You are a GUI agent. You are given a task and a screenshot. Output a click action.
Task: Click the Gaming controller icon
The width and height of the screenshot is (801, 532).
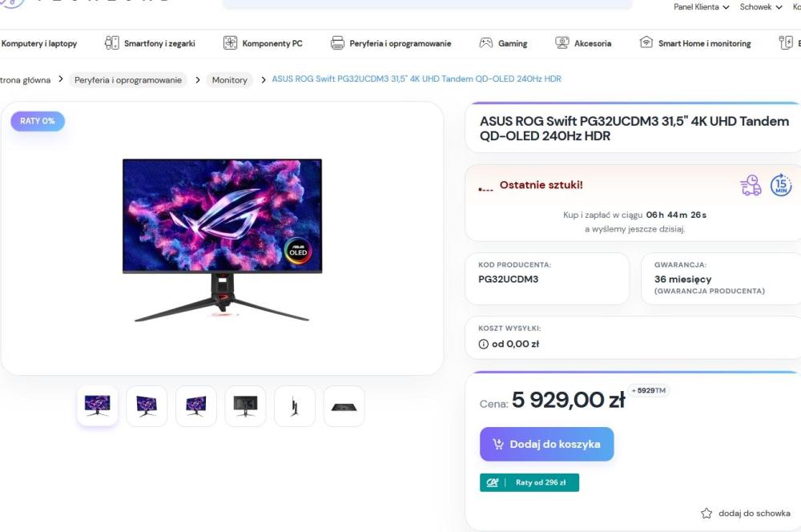coord(485,43)
